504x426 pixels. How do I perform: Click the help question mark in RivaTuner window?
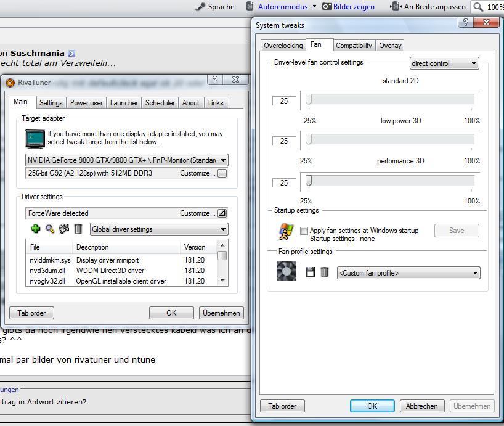click(x=215, y=80)
